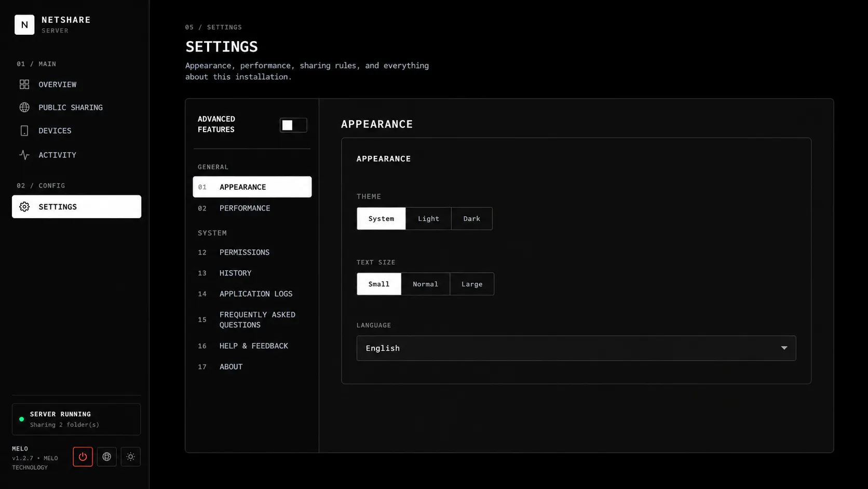Click the red power button icon

(83, 457)
